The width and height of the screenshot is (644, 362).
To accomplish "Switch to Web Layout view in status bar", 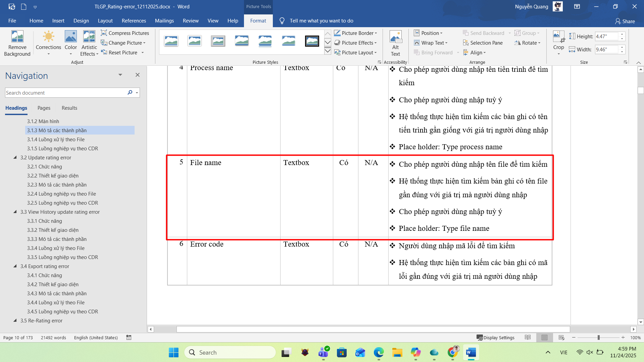I will (x=561, y=338).
